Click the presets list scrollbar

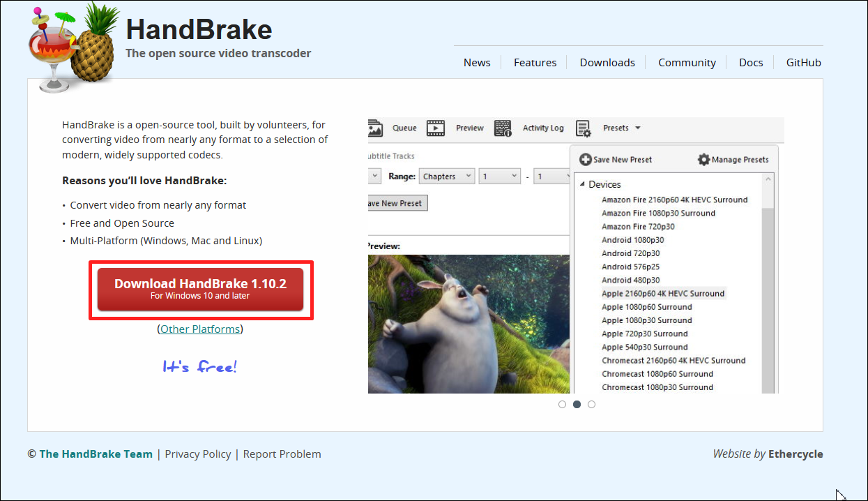tap(768, 285)
